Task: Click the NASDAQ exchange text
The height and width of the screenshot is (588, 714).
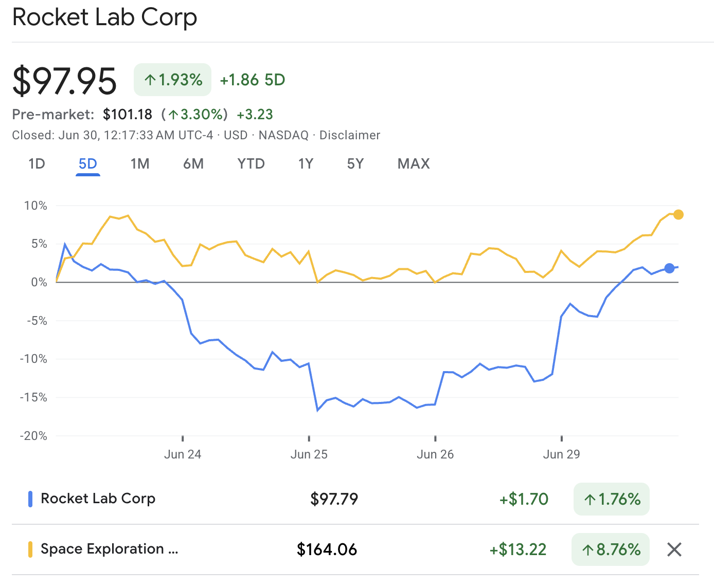Action: click(x=283, y=135)
